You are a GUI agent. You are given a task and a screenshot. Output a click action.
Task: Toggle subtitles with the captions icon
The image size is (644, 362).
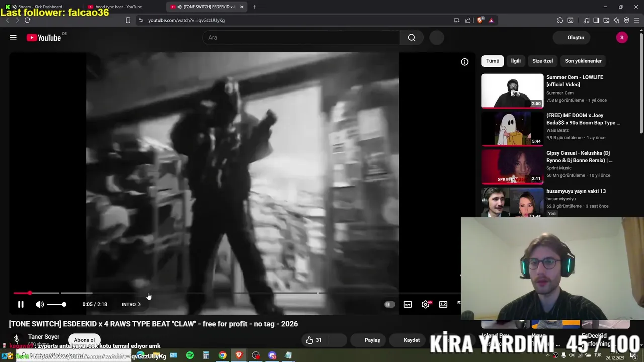(x=408, y=304)
